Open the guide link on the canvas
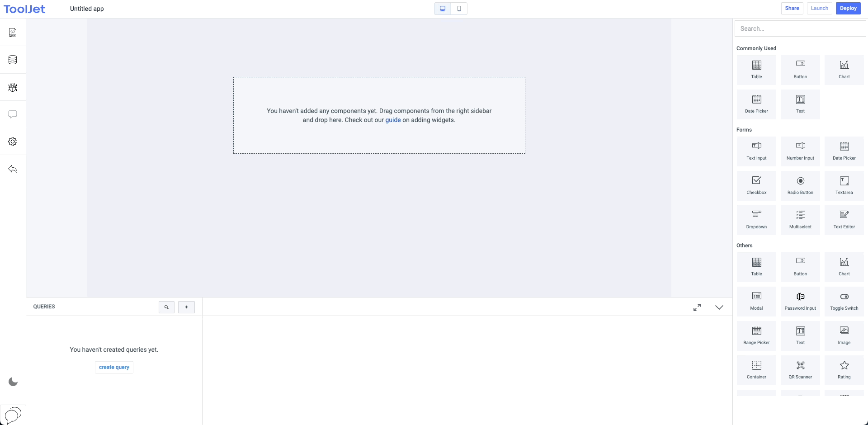 point(393,120)
